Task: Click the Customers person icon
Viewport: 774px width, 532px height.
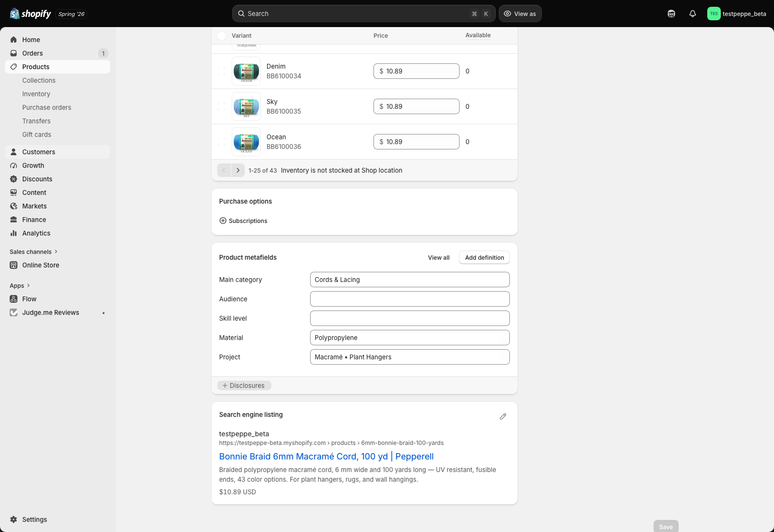Action: pos(14,152)
